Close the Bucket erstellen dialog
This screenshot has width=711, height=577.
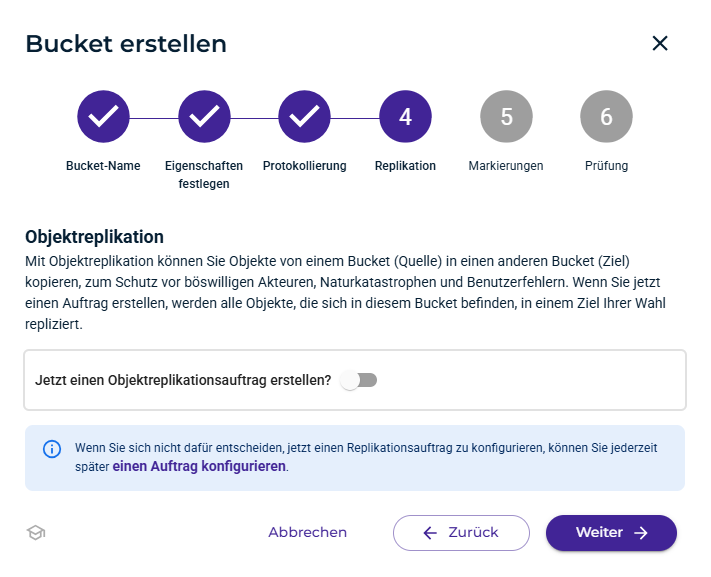pyautogui.click(x=660, y=43)
